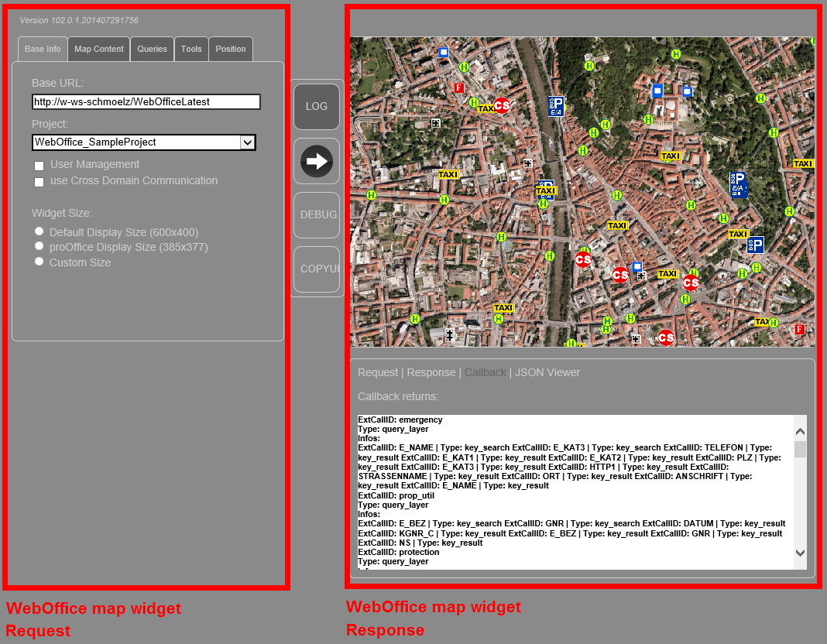Viewport: 827px width, 644px height.
Task: Open the blue Bus P E/A parking marker
Action: click(x=555, y=108)
